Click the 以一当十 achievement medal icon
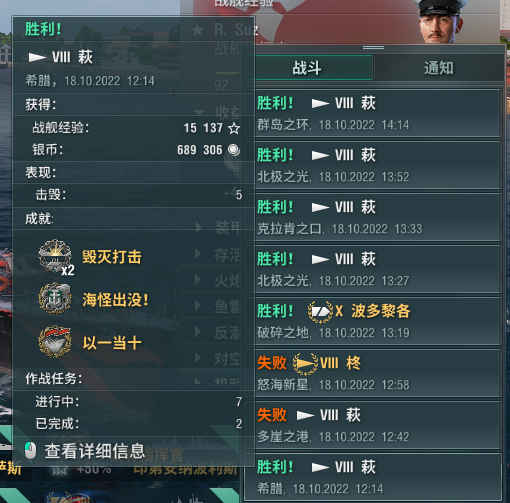The height and width of the screenshot is (503, 510). (x=55, y=342)
